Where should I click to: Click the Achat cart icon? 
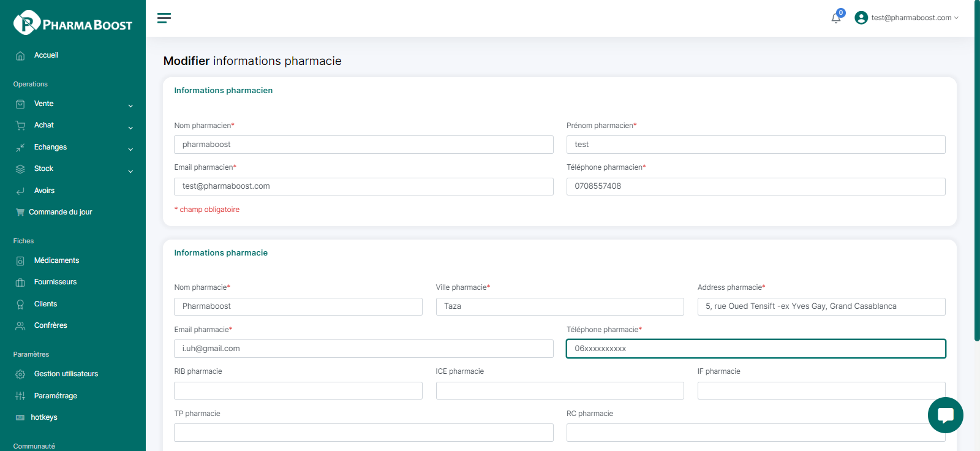tap(20, 126)
